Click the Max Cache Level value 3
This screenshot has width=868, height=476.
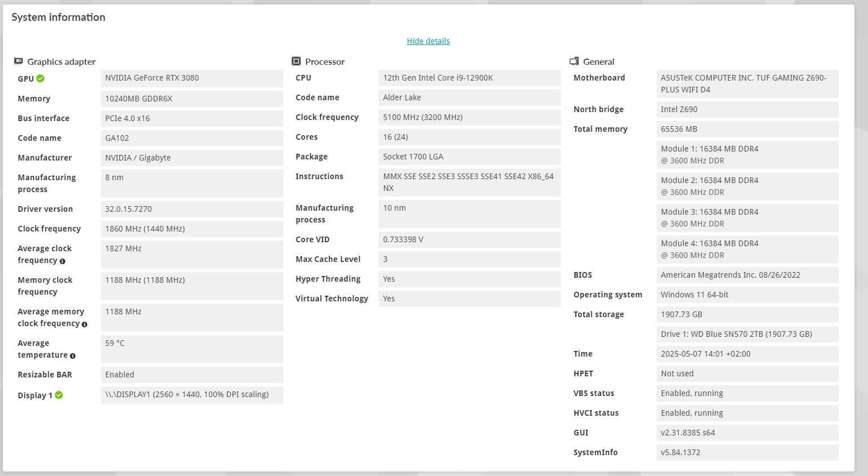tap(469, 259)
